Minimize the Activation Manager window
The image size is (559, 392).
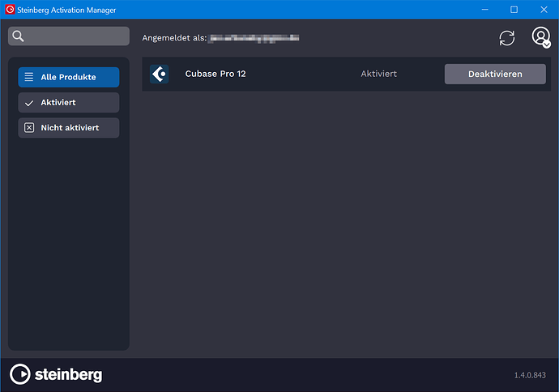484,10
